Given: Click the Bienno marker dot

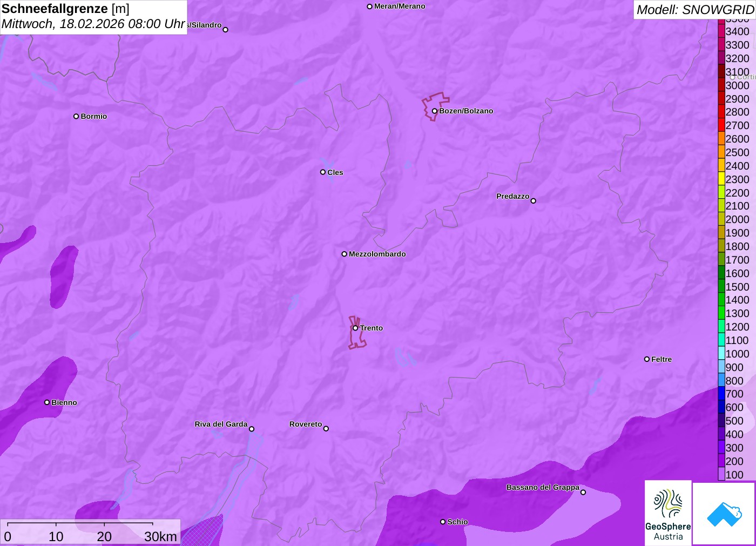Looking at the screenshot, I should coord(47,402).
